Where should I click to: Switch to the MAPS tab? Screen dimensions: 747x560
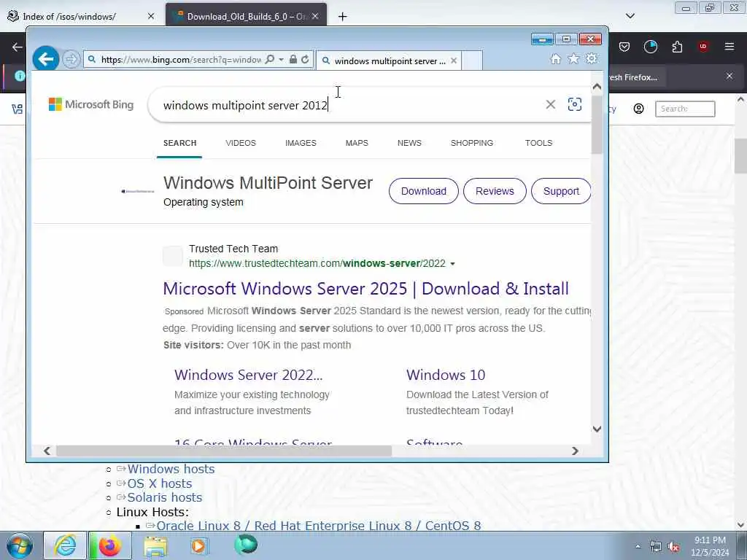(x=357, y=143)
